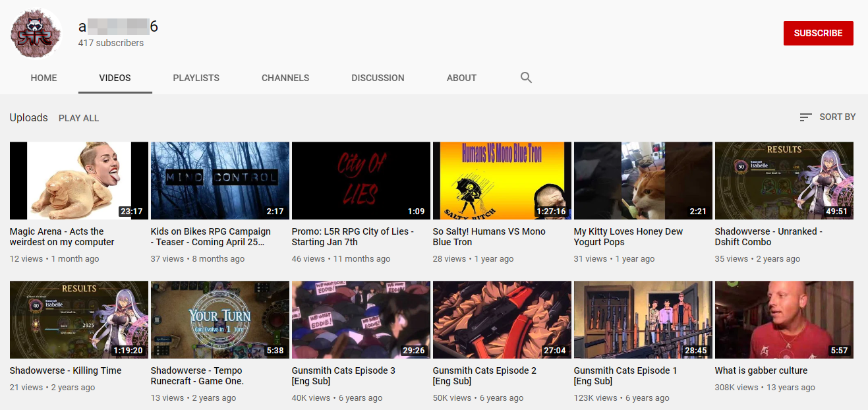Open the Shadowverse Unranked Dshift Combo thumbnail

pos(784,181)
